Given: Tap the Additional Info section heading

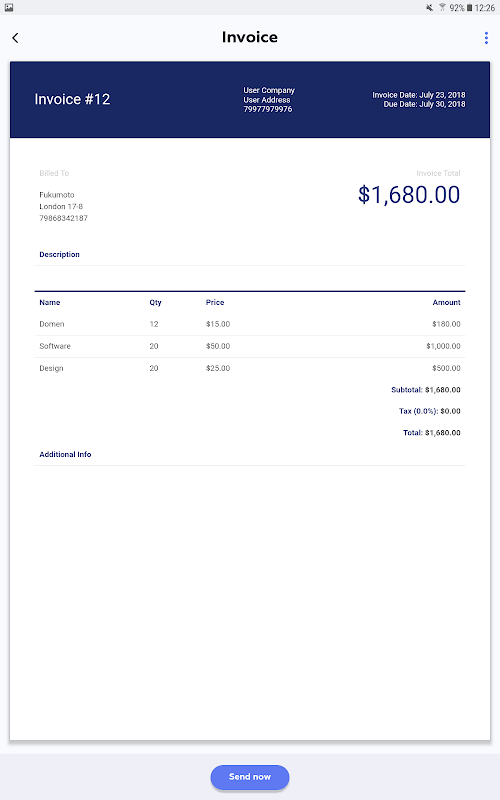Looking at the screenshot, I should coord(65,454).
